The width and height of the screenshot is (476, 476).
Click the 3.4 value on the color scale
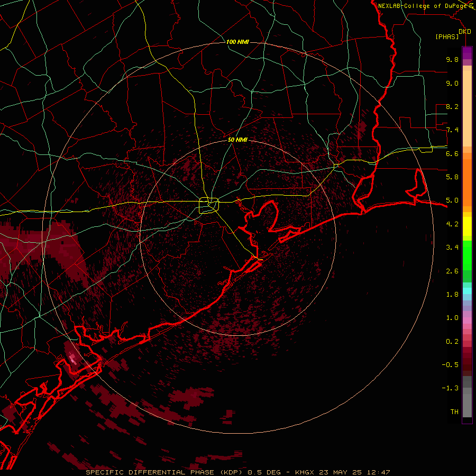[x=452, y=248]
